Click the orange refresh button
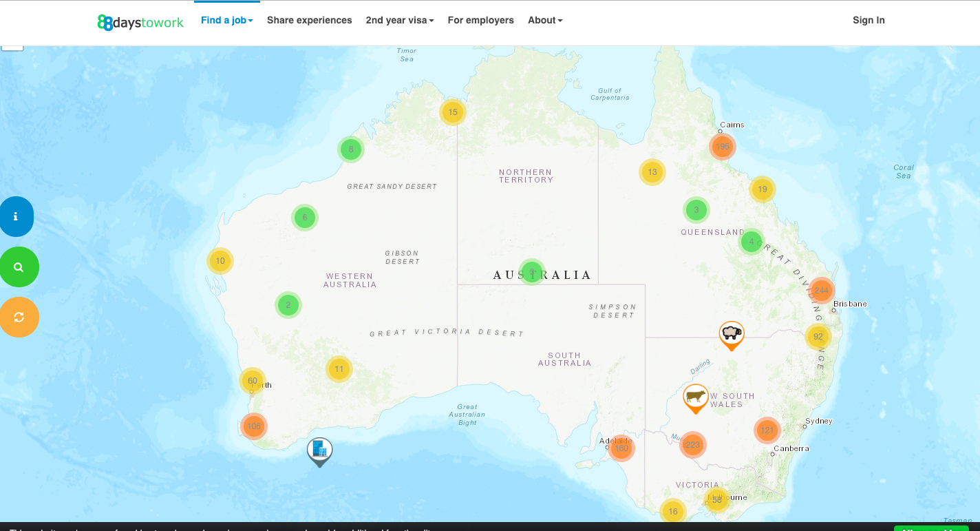 [x=19, y=317]
